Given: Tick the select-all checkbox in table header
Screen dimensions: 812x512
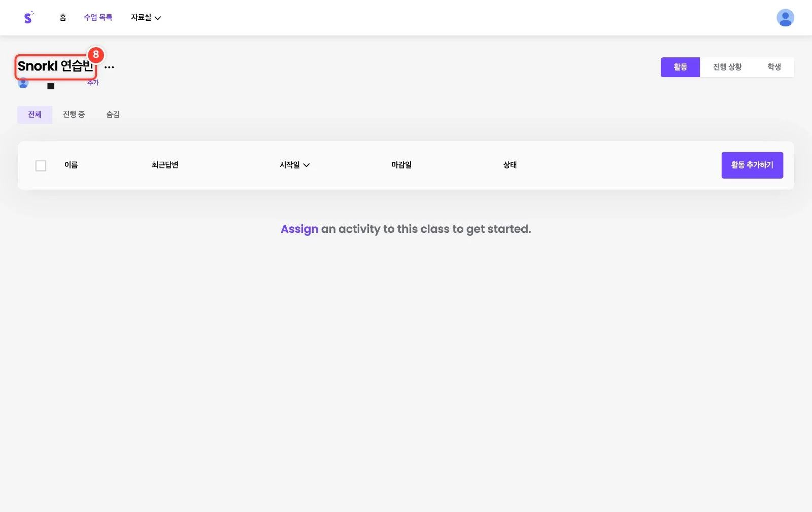Looking at the screenshot, I should point(41,166).
